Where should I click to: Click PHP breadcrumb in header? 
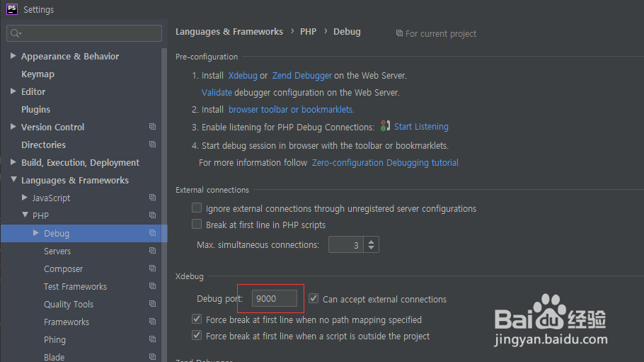[308, 32]
